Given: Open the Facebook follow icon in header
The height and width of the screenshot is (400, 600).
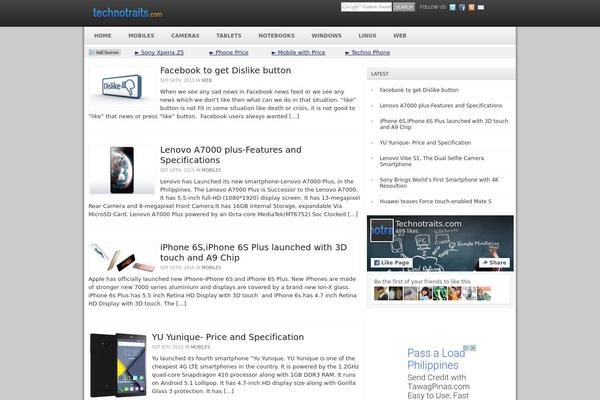Looking at the screenshot, I should (x=462, y=7).
